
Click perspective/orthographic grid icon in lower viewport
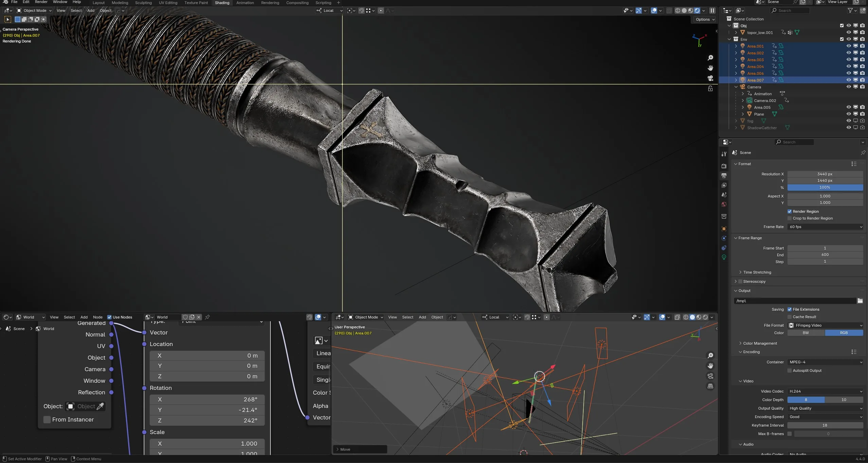click(x=710, y=386)
